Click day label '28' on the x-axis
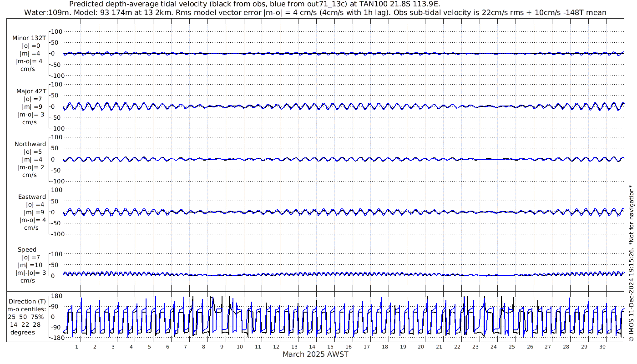Screen dimensions: 637x364 point(566,347)
